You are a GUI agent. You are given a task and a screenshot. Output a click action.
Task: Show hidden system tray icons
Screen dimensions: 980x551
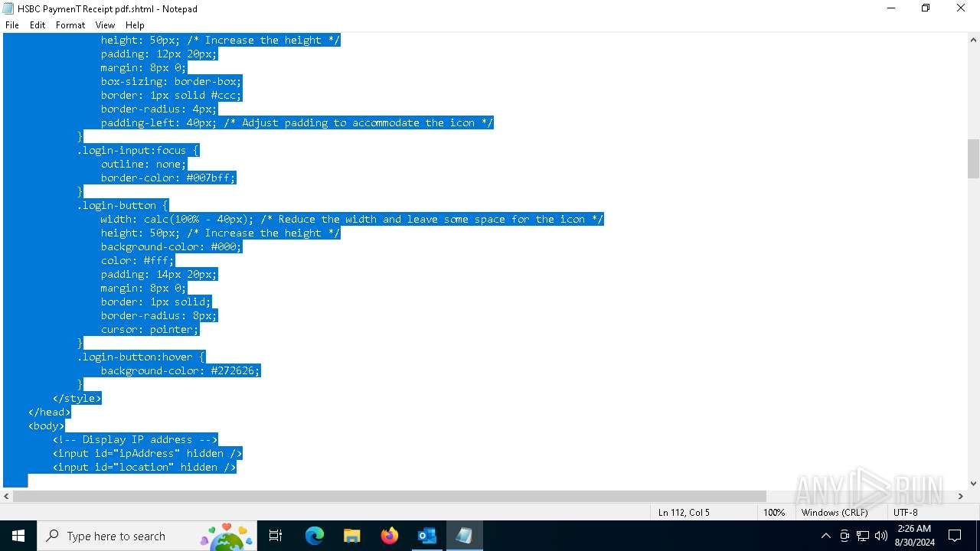(x=825, y=536)
